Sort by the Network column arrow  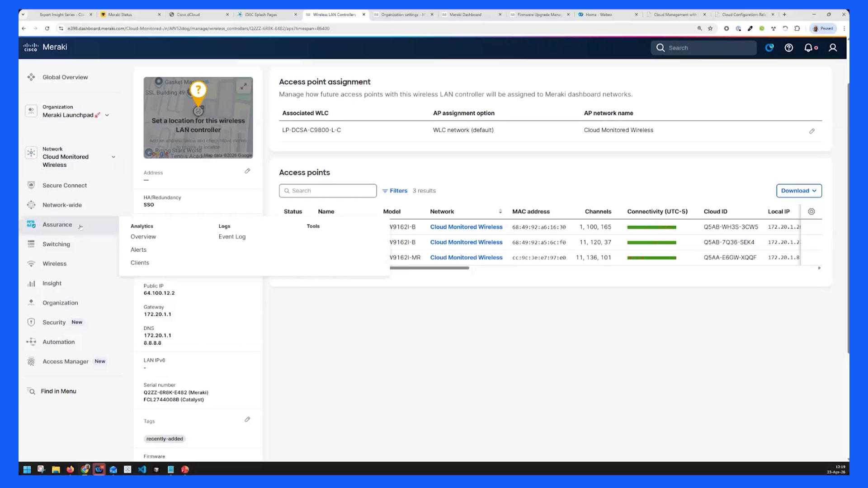(500, 211)
